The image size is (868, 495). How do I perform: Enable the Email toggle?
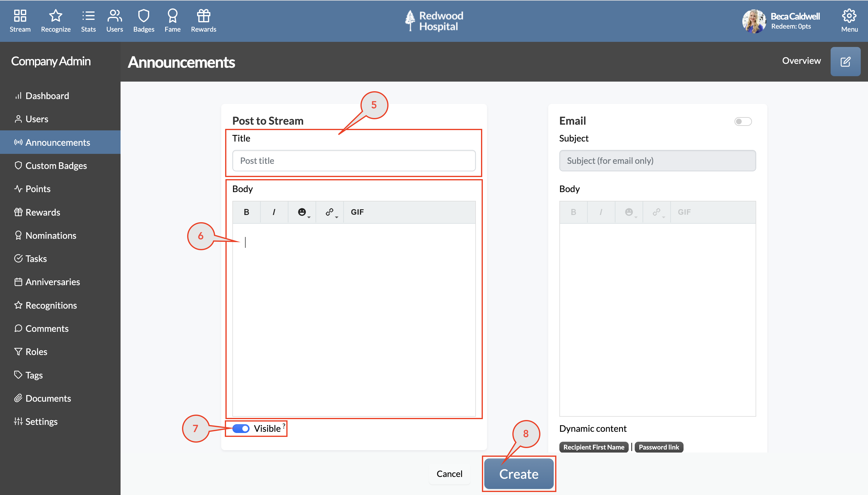[743, 121]
